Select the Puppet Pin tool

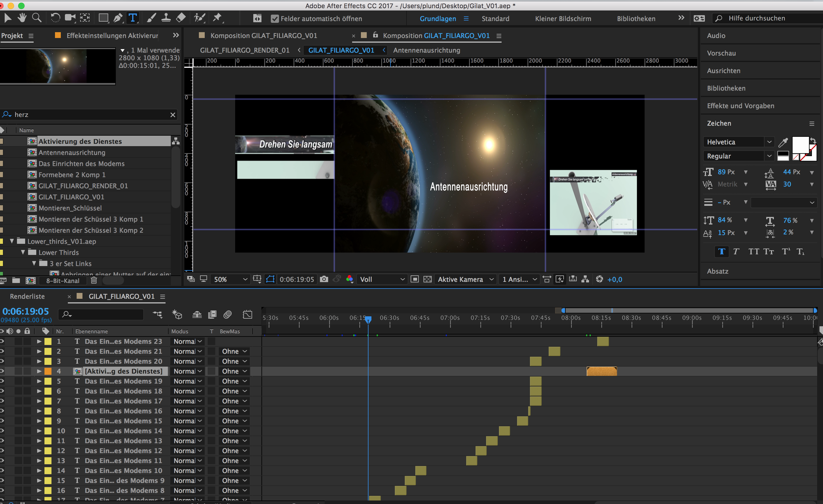point(217,18)
